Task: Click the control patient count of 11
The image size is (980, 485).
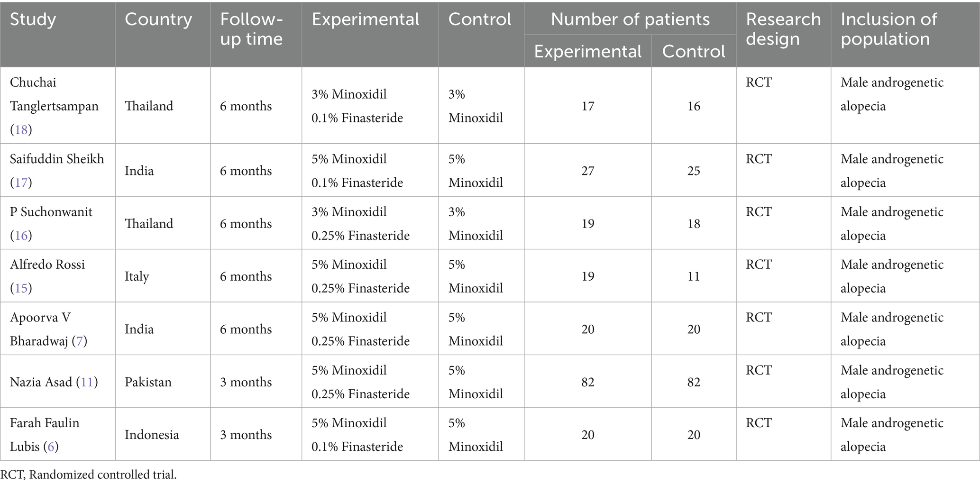Action: pyautogui.click(x=694, y=276)
